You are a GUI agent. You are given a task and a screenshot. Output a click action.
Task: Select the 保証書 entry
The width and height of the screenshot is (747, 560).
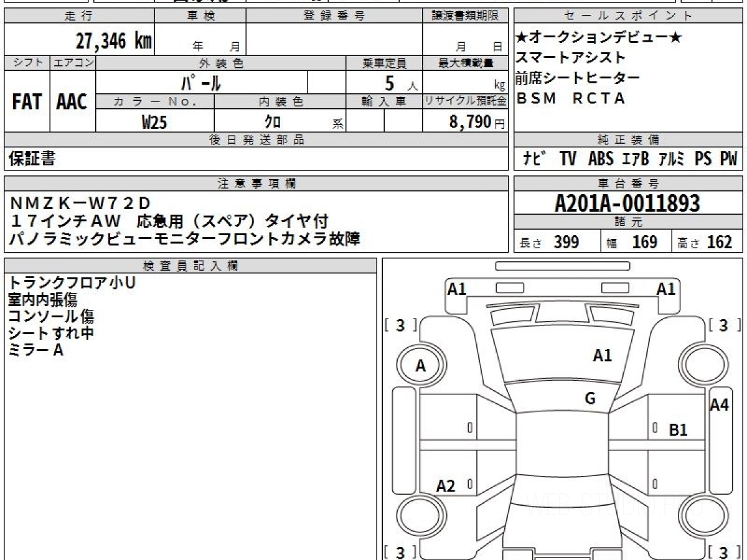32,159
